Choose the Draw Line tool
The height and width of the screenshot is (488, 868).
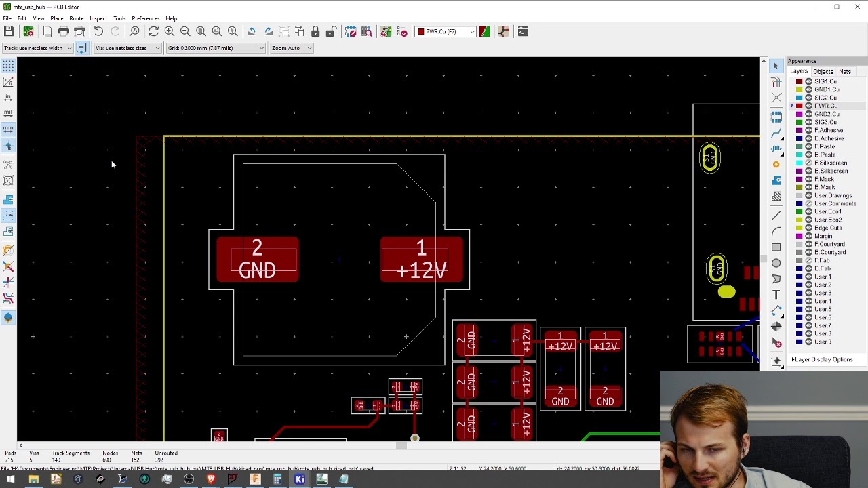[776, 214]
